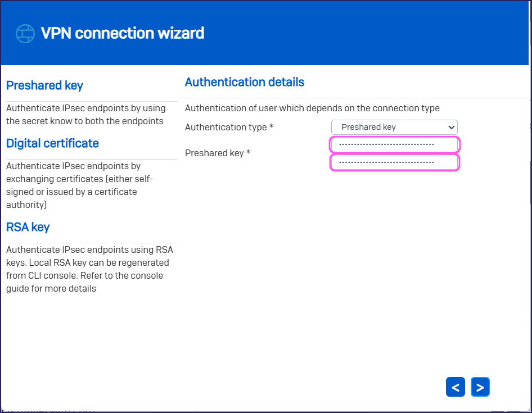532x413 pixels.
Task: Click the Authentication type field label
Action: tap(229, 127)
